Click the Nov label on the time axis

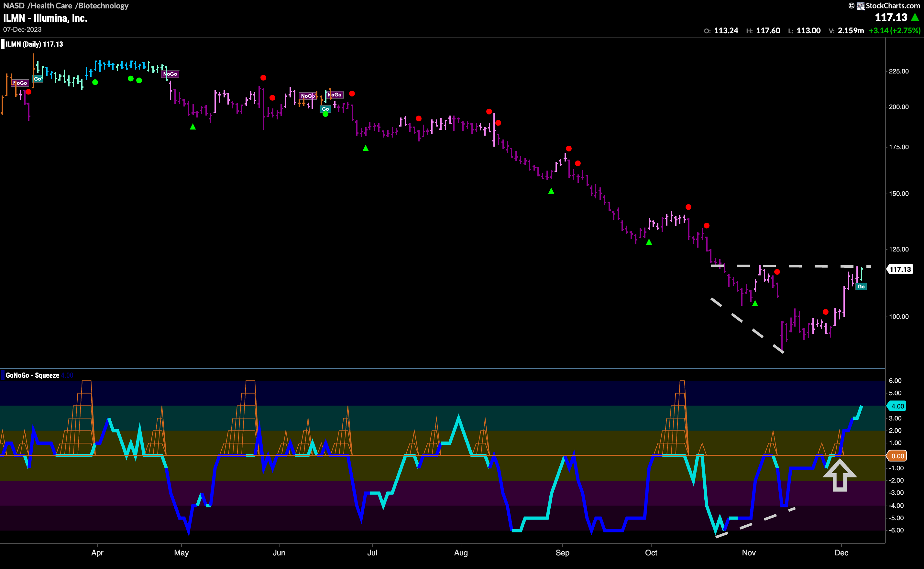[x=749, y=552]
